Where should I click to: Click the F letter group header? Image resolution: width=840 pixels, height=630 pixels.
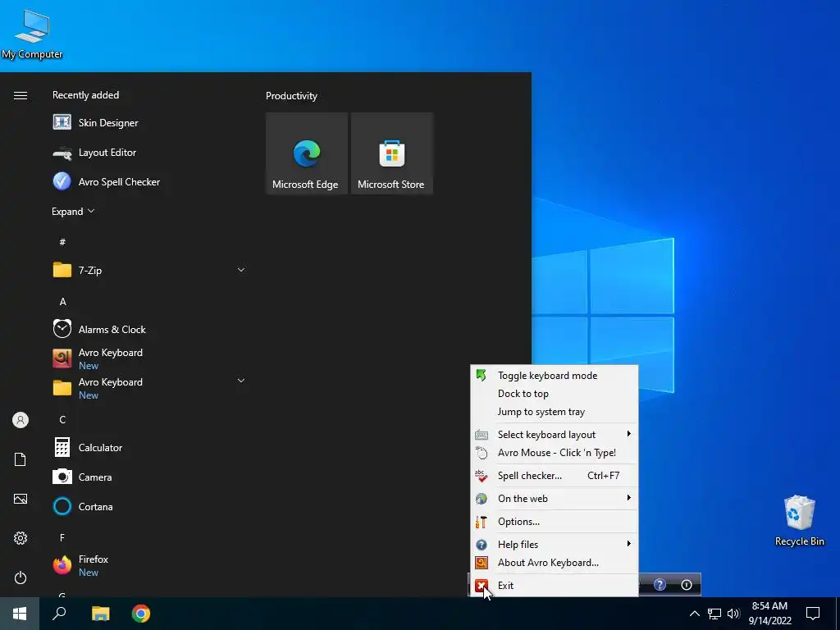coord(62,538)
